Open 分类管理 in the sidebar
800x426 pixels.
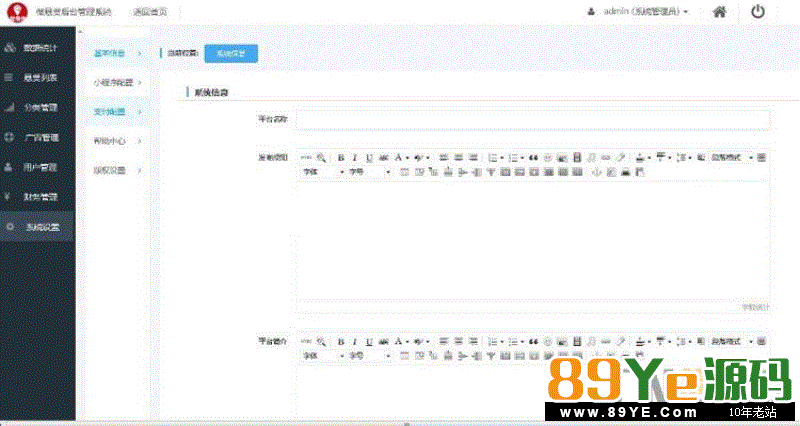(38, 108)
